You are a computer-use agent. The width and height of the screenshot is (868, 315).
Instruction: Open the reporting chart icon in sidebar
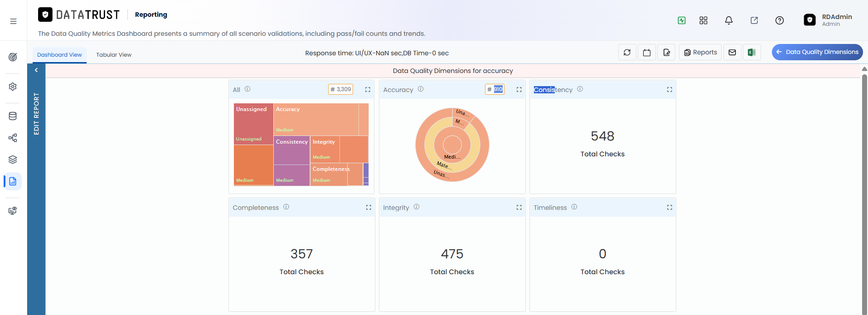tap(13, 181)
